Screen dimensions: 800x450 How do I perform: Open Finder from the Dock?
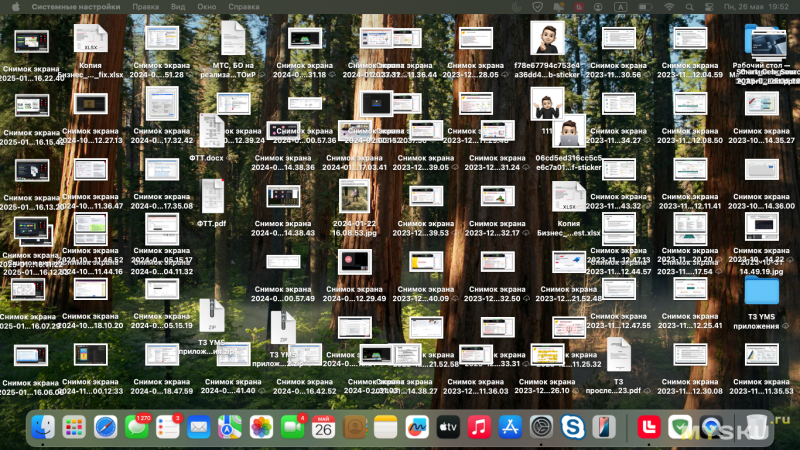tap(43, 427)
